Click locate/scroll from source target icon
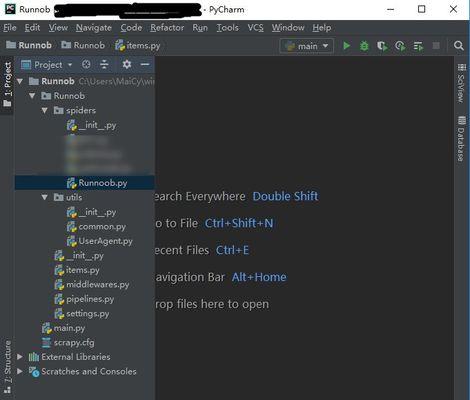The image size is (470, 400). coord(86,64)
